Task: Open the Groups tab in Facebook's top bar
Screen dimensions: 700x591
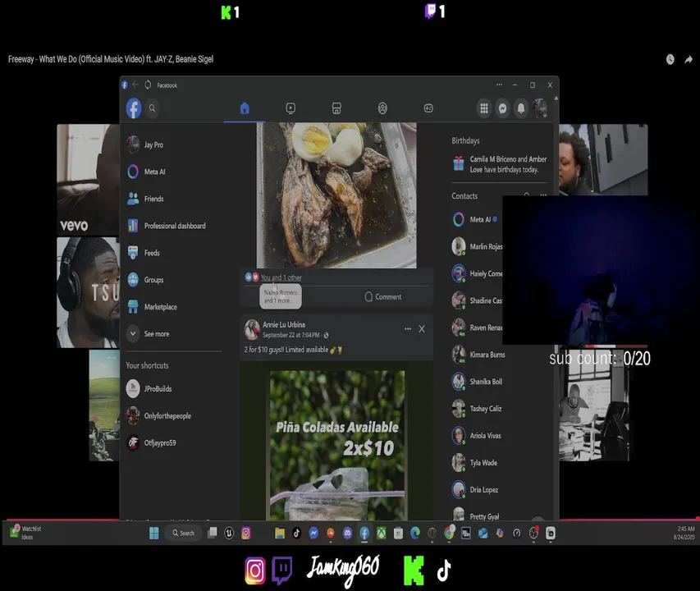Action: [x=382, y=108]
